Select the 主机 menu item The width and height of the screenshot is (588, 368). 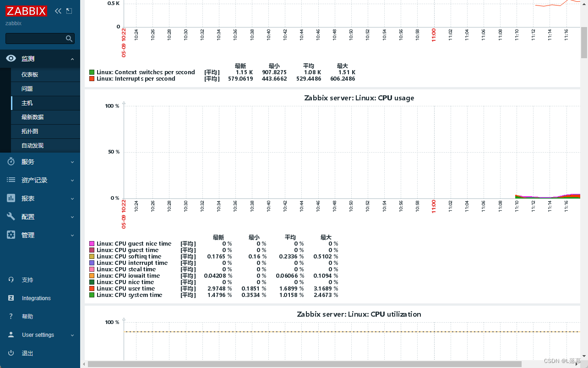pos(45,103)
